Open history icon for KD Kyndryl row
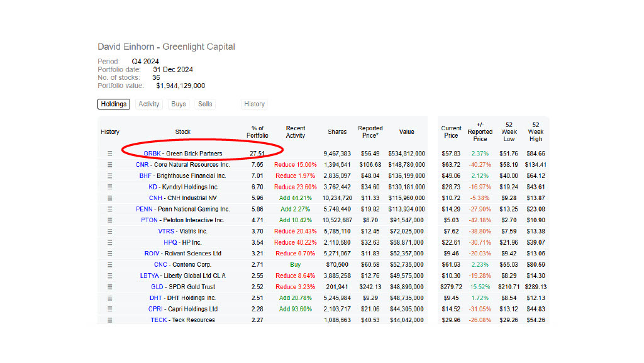 click(109, 187)
